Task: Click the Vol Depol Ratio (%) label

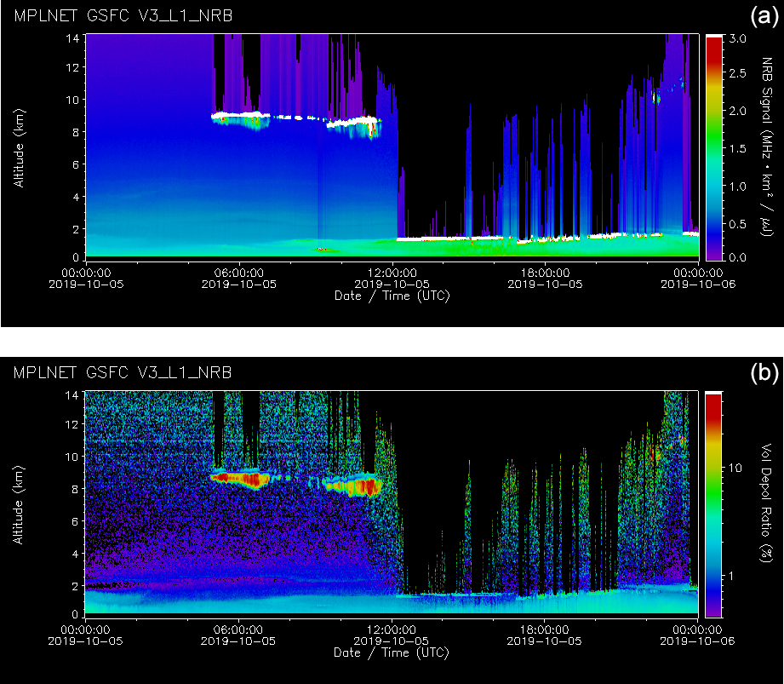Action: pos(768,503)
